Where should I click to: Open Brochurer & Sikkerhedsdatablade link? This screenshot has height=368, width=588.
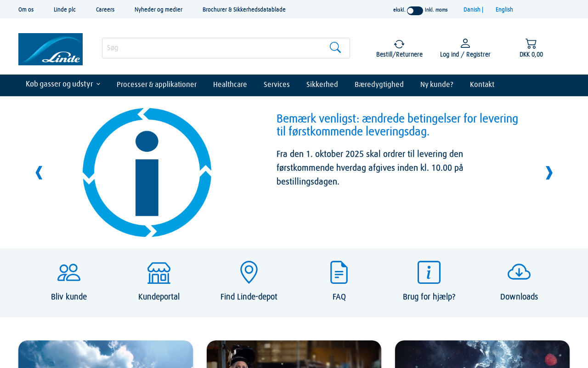[x=244, y=10]
